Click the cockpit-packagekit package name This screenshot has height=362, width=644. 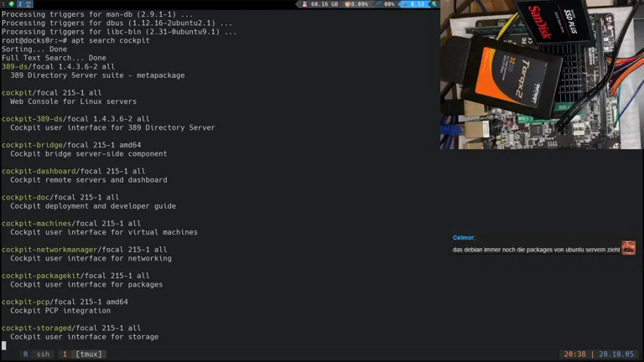[x=40, y=276]
